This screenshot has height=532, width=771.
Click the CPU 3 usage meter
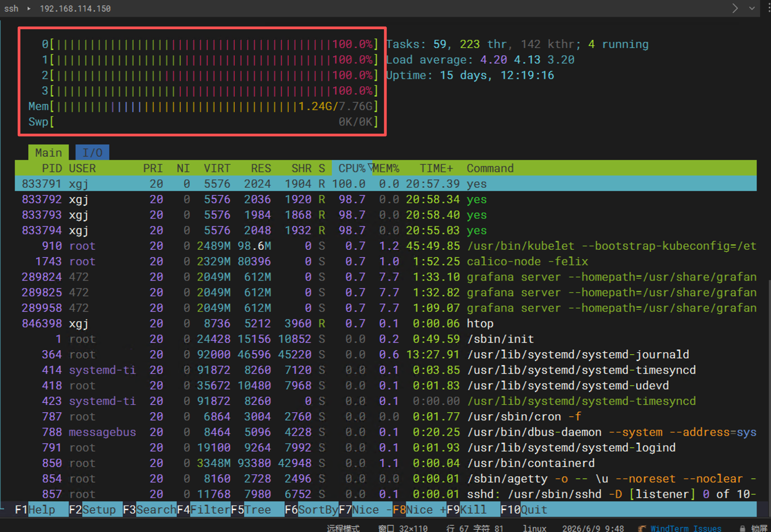click(x=210, y=91)
